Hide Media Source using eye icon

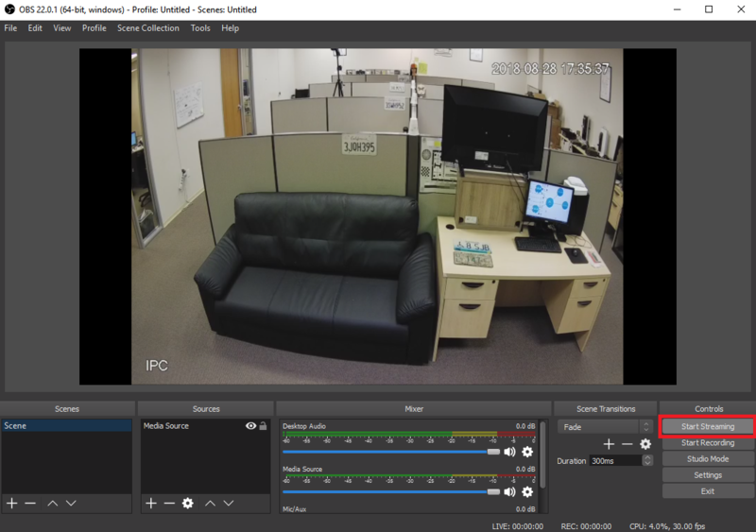(250, 426)
